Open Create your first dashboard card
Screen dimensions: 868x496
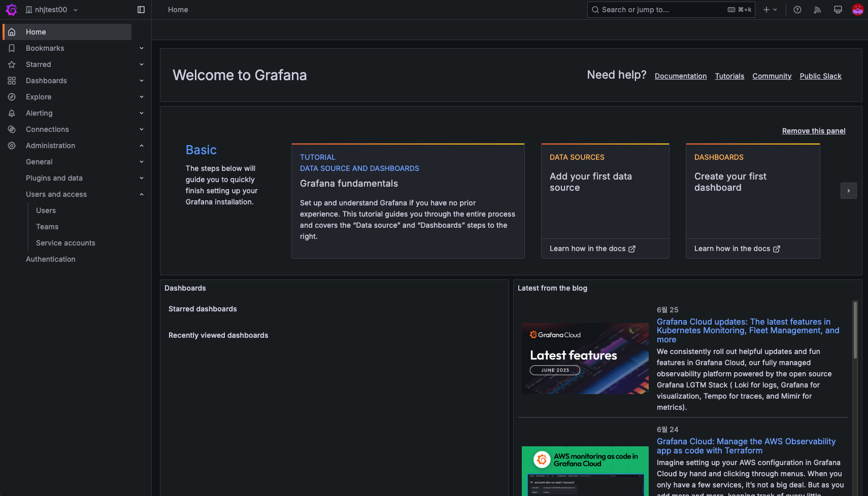[x=753, y=201]
